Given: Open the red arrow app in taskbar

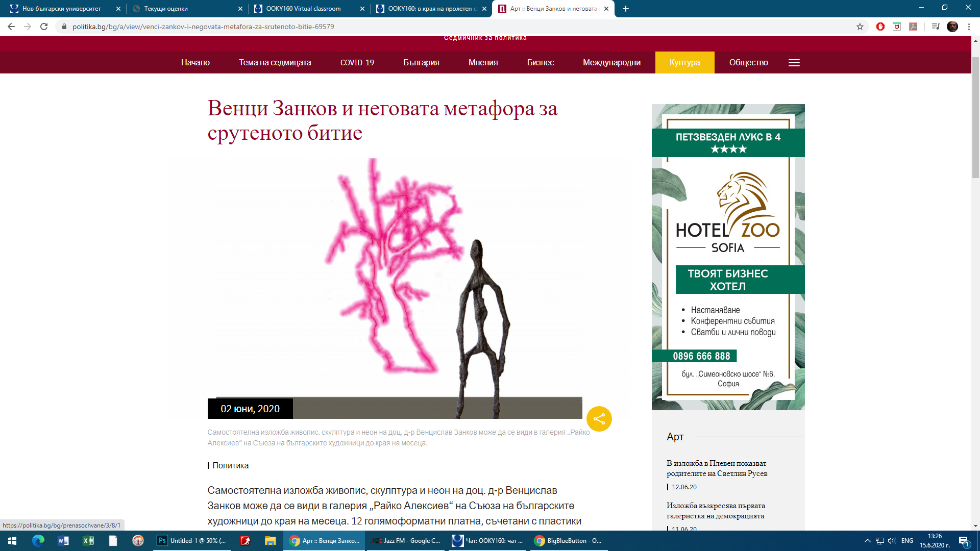Looking at the screenshot, I should pos(246,541).
